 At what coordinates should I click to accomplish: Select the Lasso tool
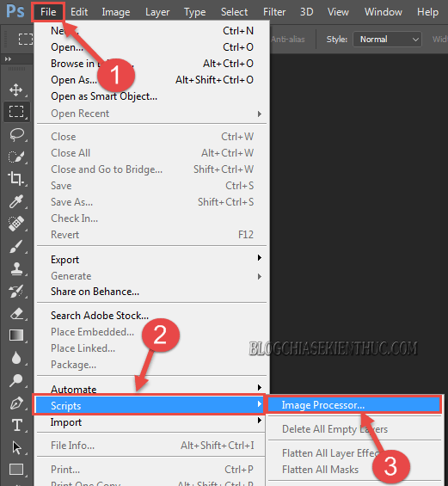(x=16, y=135)
